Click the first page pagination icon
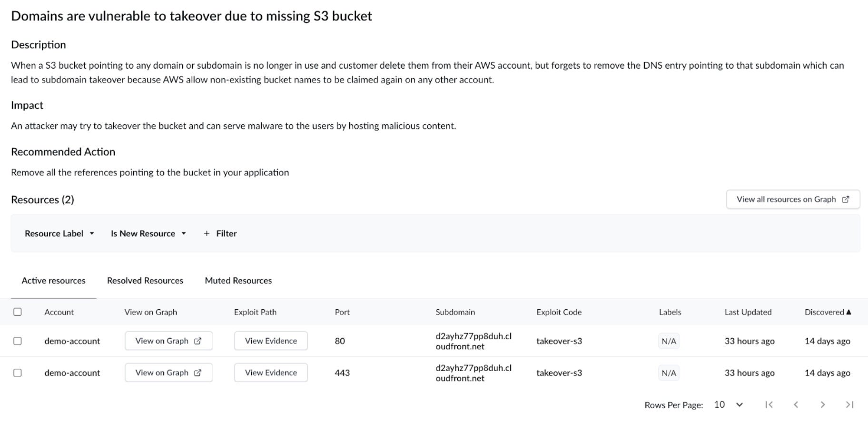 [769, 404]
